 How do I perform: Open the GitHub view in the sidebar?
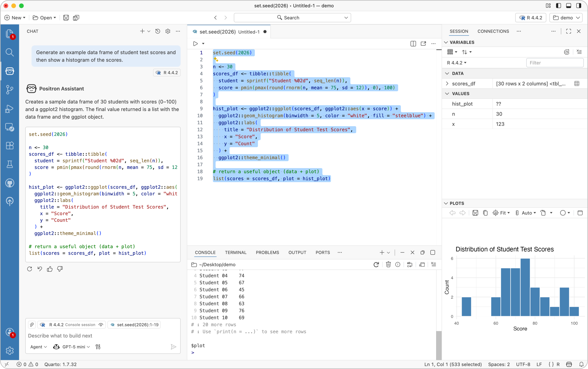[10, 183]
